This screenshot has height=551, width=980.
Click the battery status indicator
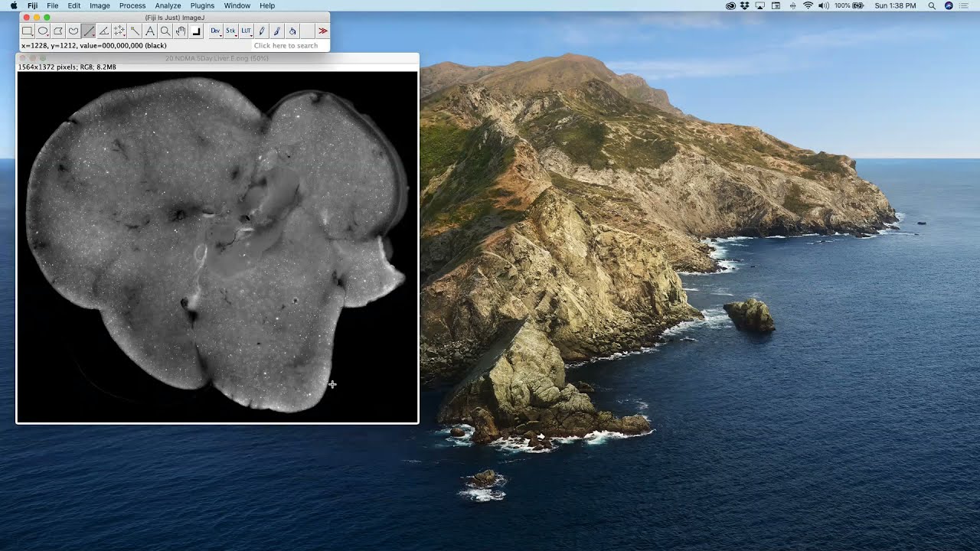[849, 5]
